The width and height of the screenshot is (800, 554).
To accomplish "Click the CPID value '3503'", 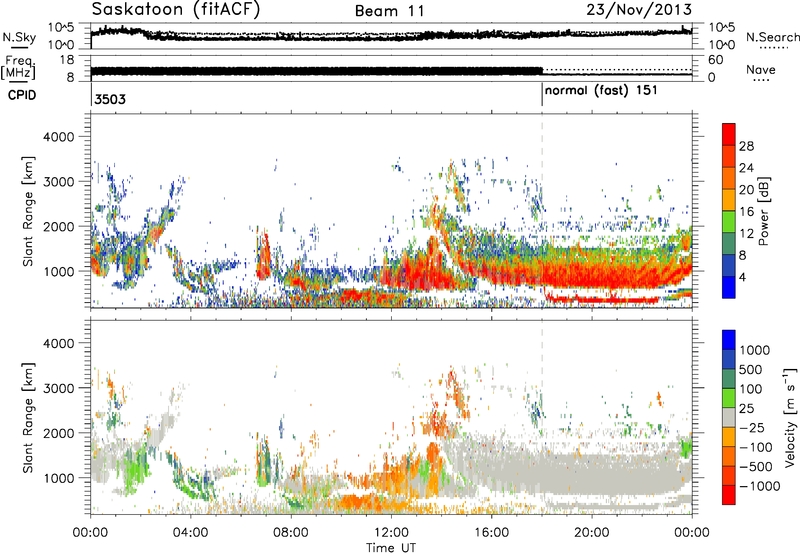I will click(110, 99).
